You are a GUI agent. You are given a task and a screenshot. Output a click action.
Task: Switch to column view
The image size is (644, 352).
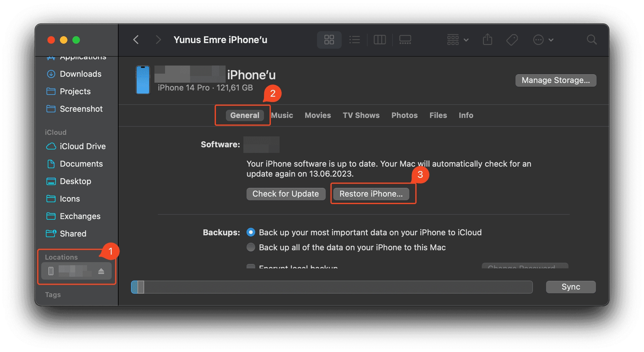tap(380, 40)
